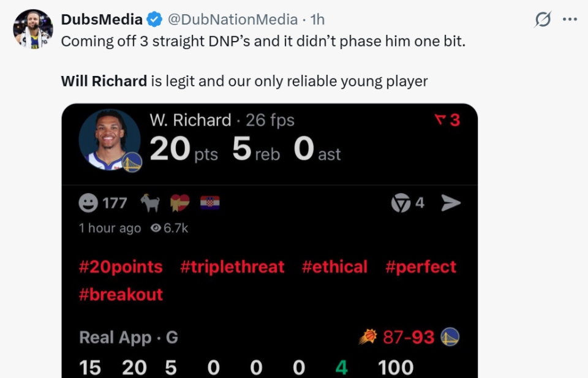This screenshot has height=378, width=588.
Task: Click the circled V icon beside 4
Action: (x=401, y=203)
